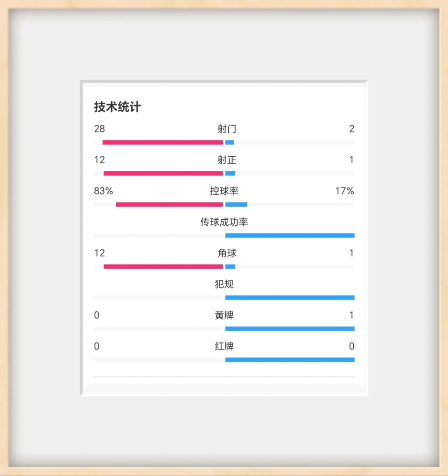Click the 技术统计 heading
Image resolution: width=448 pixels, height=476 pixels.
coord(117,107)
